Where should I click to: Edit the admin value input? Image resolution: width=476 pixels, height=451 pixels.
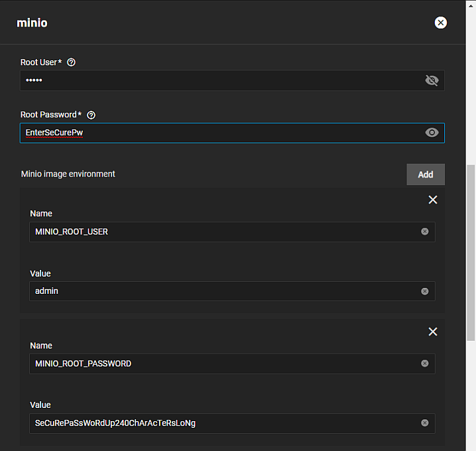pyautogui.click(x=219, y=291)
